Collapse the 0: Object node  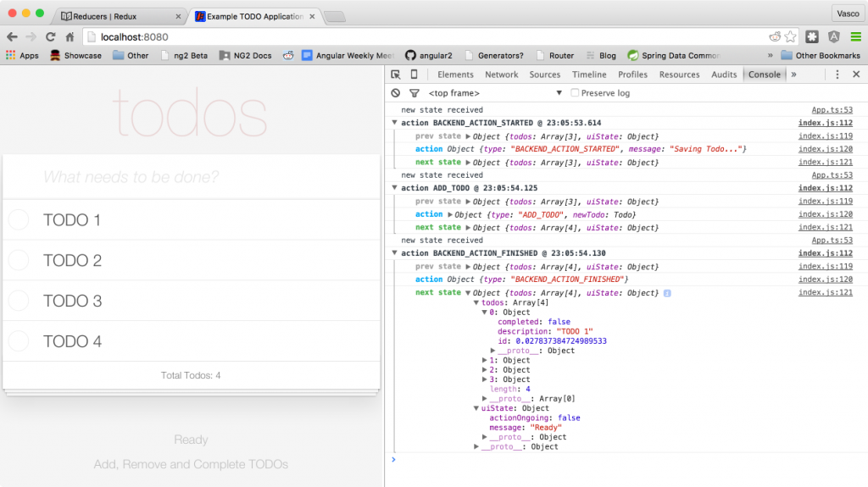click(x=484, y=313)
